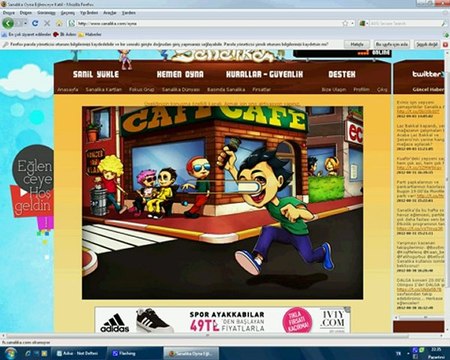Screen dimensions: 450x360
Task: Click the HEMEN OYNA navigation link
Action: pyautogui.click(x=180, y=74)
